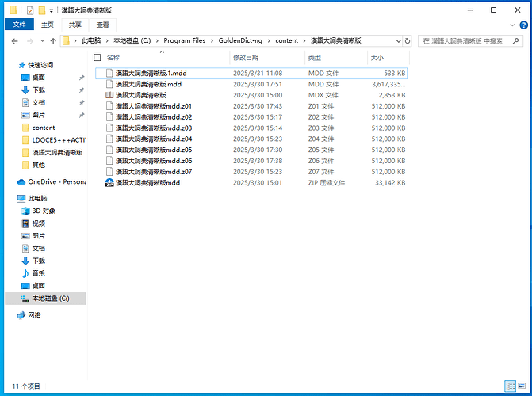Screen dimensions: 532x396
Task: Open the content folder in quick access
Action: coord(44,128)
